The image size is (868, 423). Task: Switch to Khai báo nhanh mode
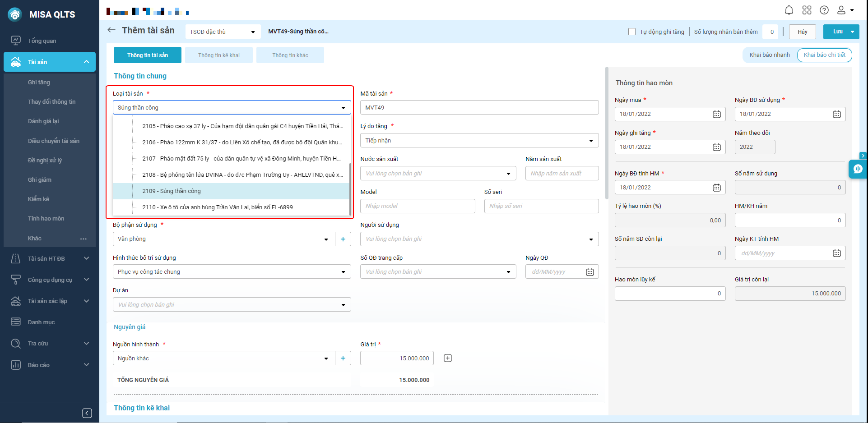point(770,55)
